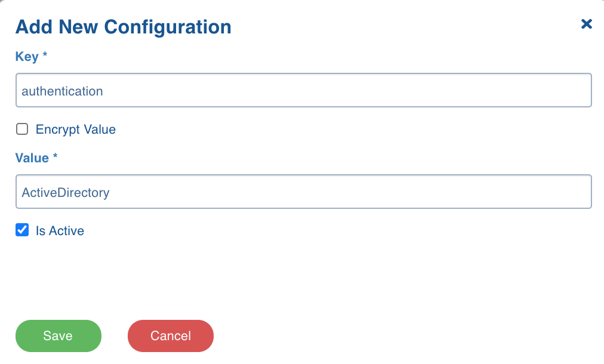This screenshot has height=364, width=604.
Task: Click the Value field label
Action: pyautogui.click(x=32, y=158)
